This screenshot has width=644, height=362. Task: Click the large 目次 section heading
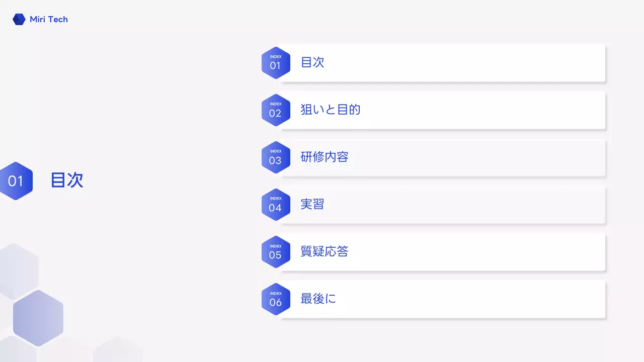pyautogui.click(x=67, y=180)
